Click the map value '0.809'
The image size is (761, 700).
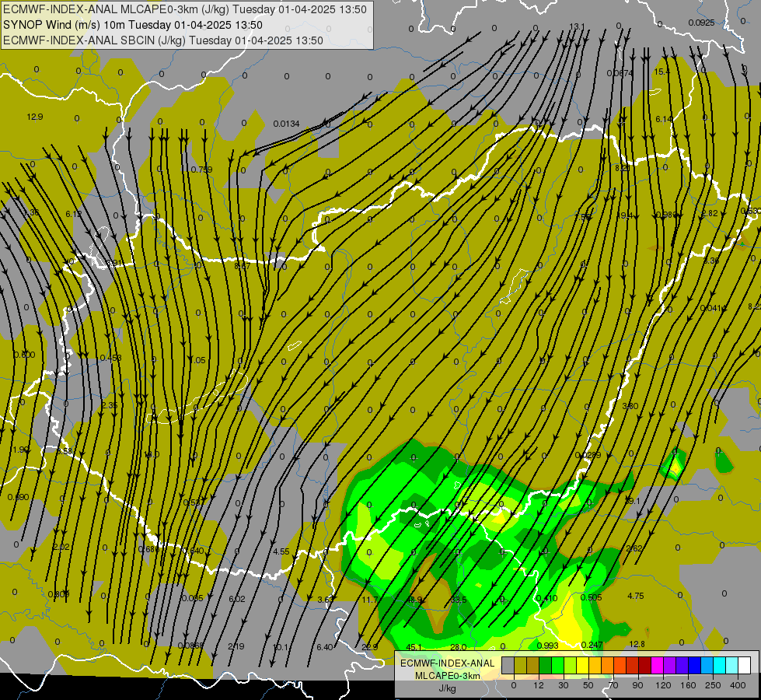59,594
